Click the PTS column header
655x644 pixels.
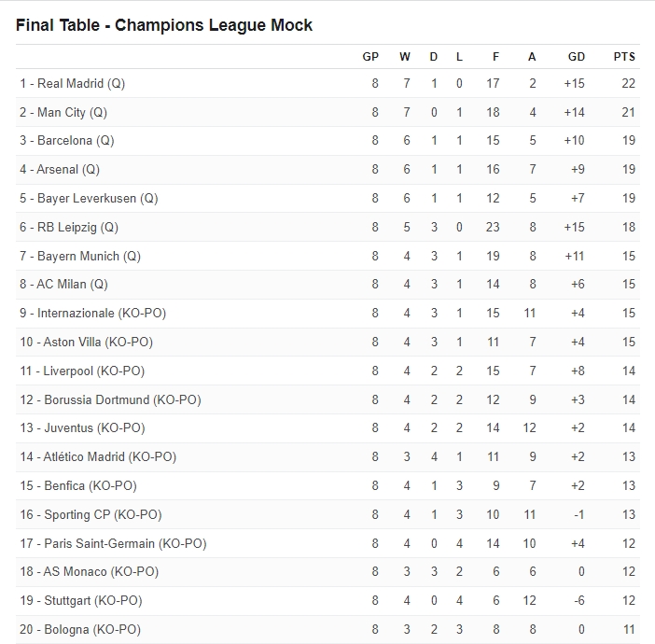click(624, 56)
